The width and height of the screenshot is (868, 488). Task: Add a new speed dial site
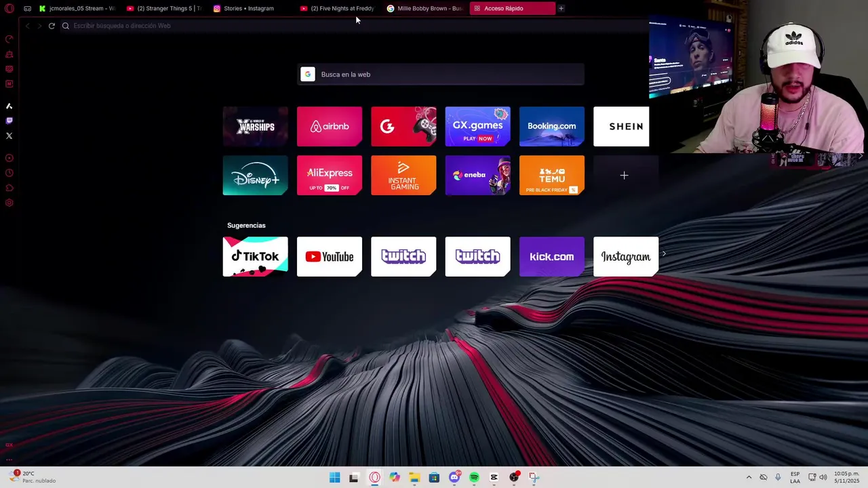[x=624, y=176]
